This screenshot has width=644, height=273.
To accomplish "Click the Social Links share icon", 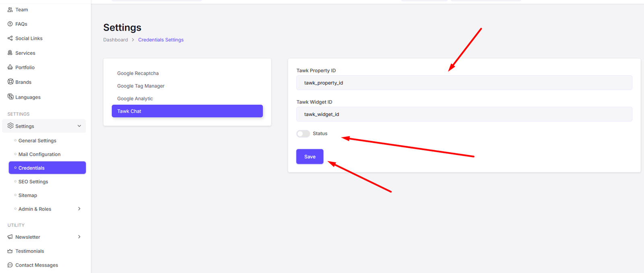I will click(x=10, y=38).
